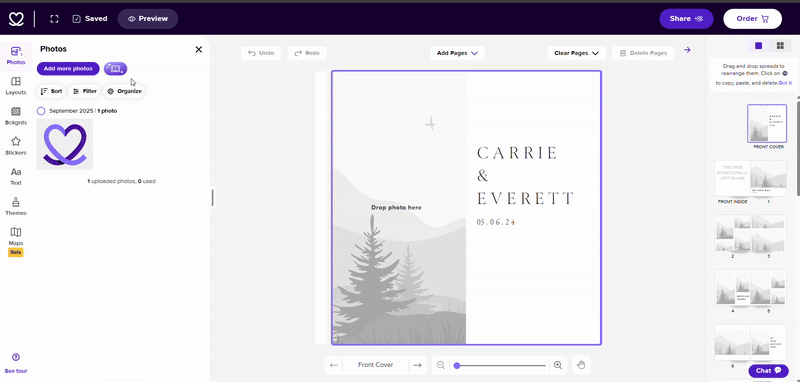Switch to grid spread view toggle
The width and height of the screenshot is (800, 382).
point(780,46)
